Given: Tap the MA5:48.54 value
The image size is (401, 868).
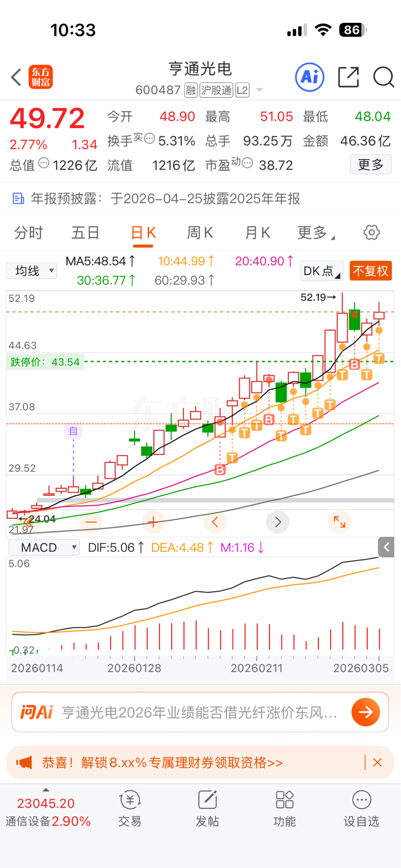Looking at the screenshot, I should tap(101, 261).
